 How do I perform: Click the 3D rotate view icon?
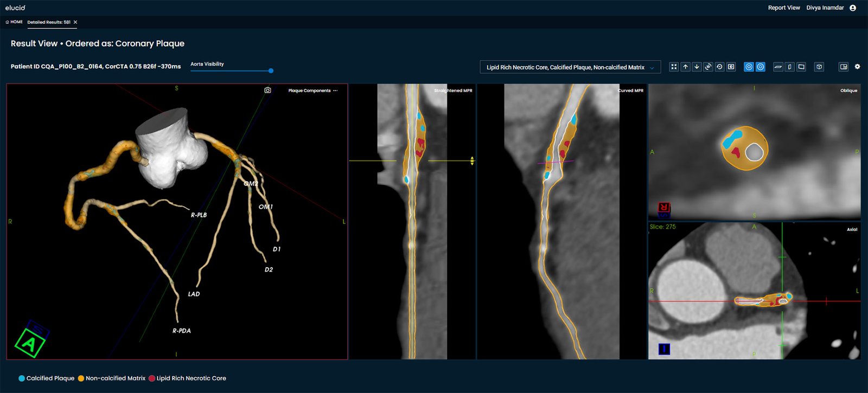click(708, 67)
